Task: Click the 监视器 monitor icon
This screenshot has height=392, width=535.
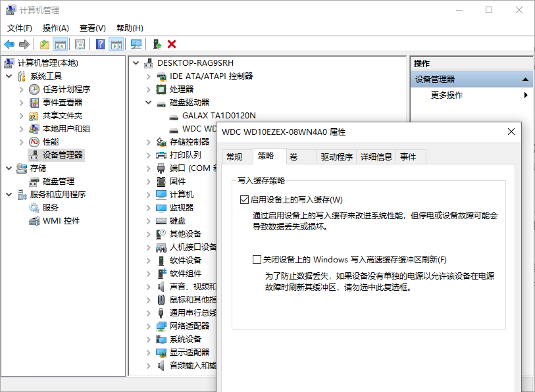Action: pos(161,207)
